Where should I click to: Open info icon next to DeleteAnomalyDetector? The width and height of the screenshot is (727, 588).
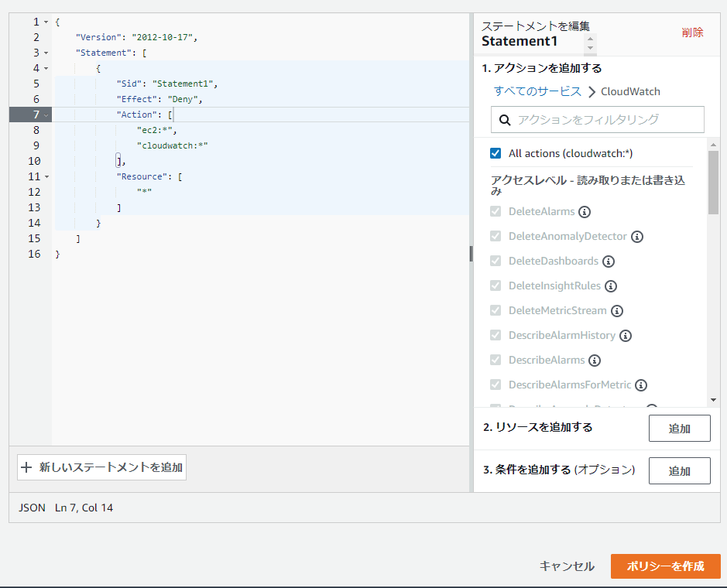(x=637, y=237)
